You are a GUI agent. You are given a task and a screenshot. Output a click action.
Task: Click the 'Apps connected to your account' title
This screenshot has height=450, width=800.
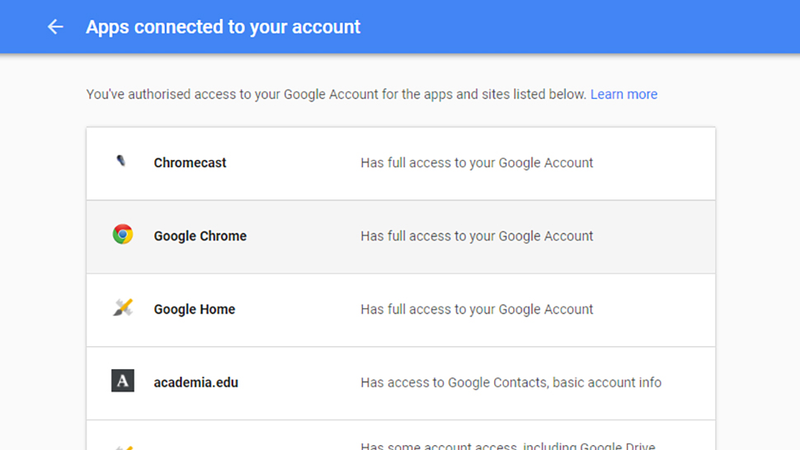[x=223, y=27]
